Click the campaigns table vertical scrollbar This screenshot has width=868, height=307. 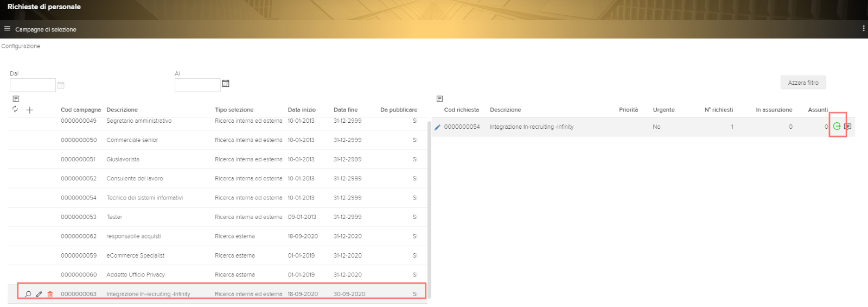(x=430, y=210)
